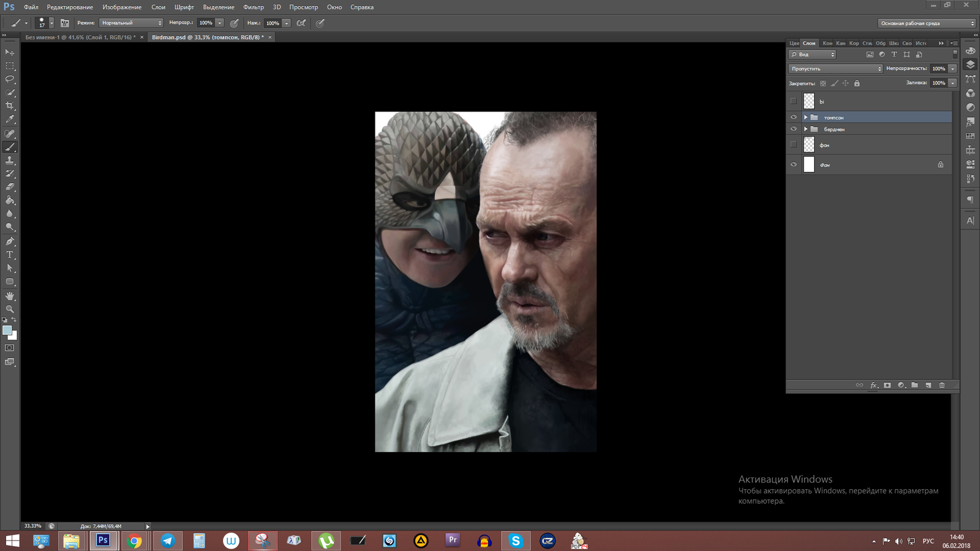Select the Rectangular Marquee tool
The height and width of the screenshot is (551, 980).
10,66
